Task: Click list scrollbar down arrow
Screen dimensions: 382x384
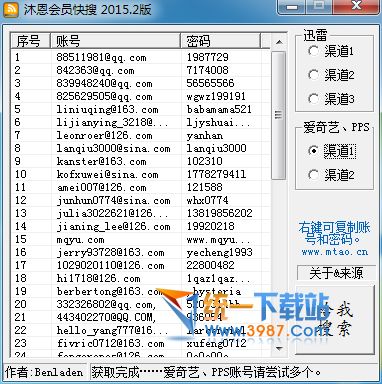Action: pos(279,349)
